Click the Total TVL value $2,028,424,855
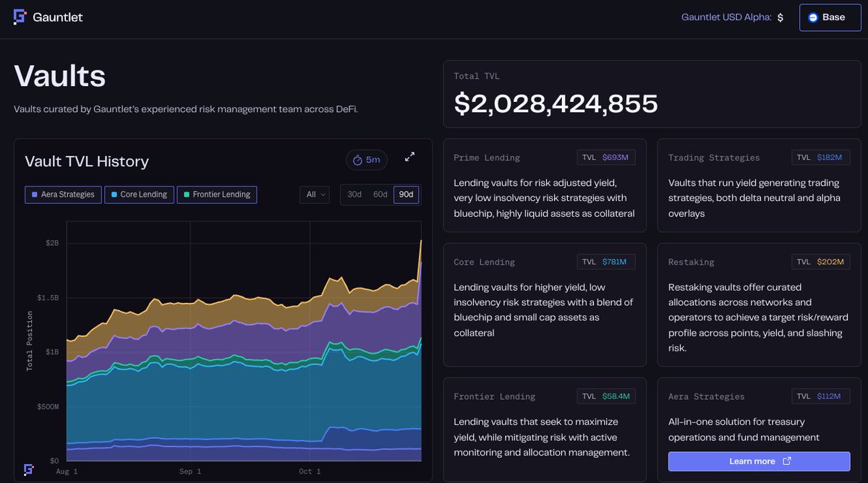Viewport: 868px width, 483px height. click(x=556, y=104)
